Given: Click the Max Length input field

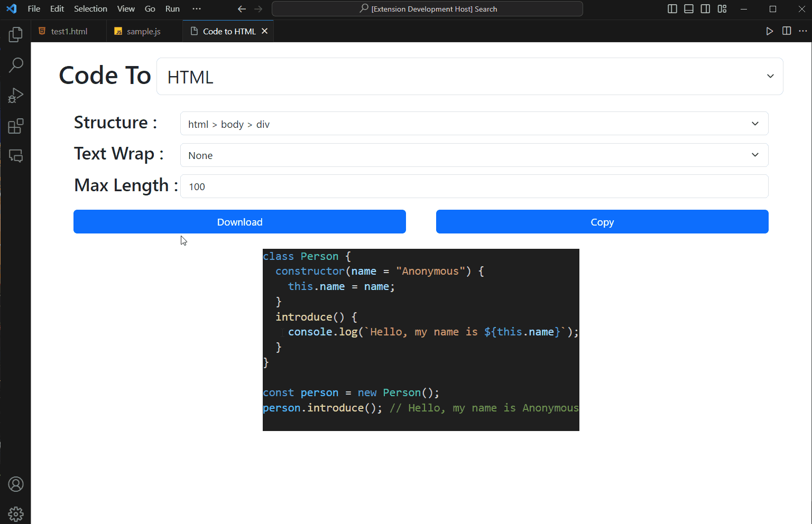Looking at the screenshot, I should click(474, 186).
